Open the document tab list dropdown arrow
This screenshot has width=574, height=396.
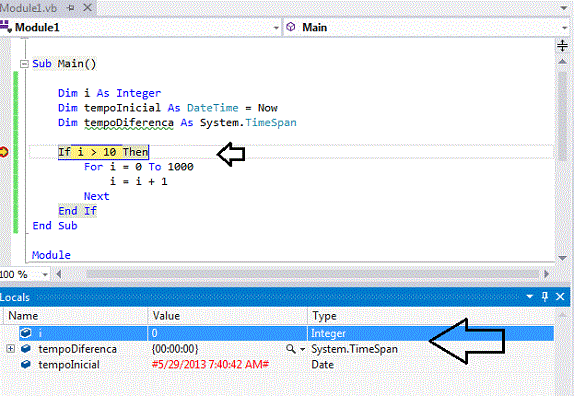(x=564, y=8)
